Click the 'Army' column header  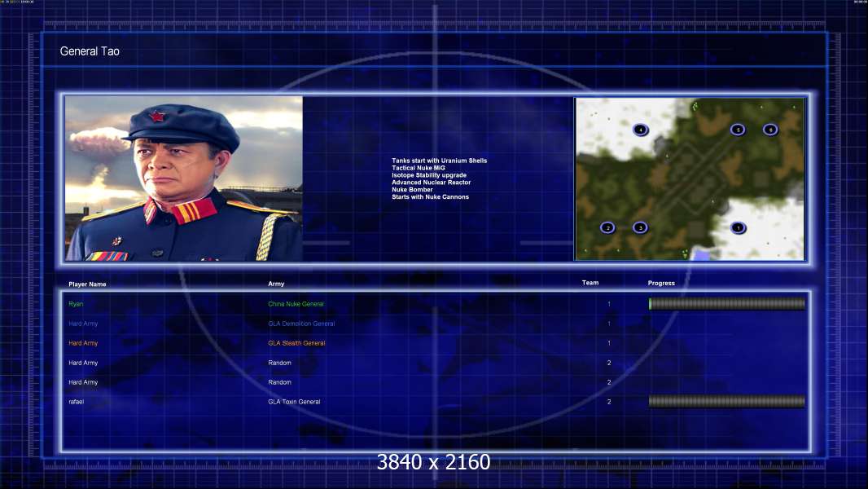pos(276,284)
